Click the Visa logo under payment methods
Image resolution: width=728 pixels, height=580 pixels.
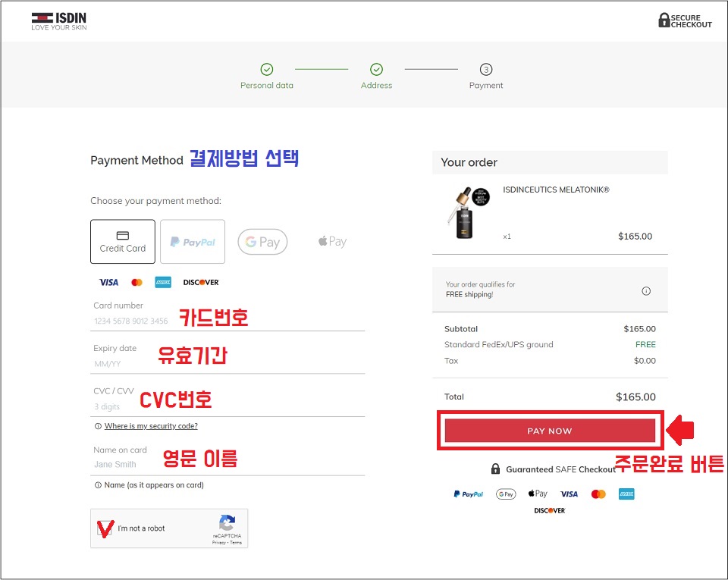tap(108, 282)
